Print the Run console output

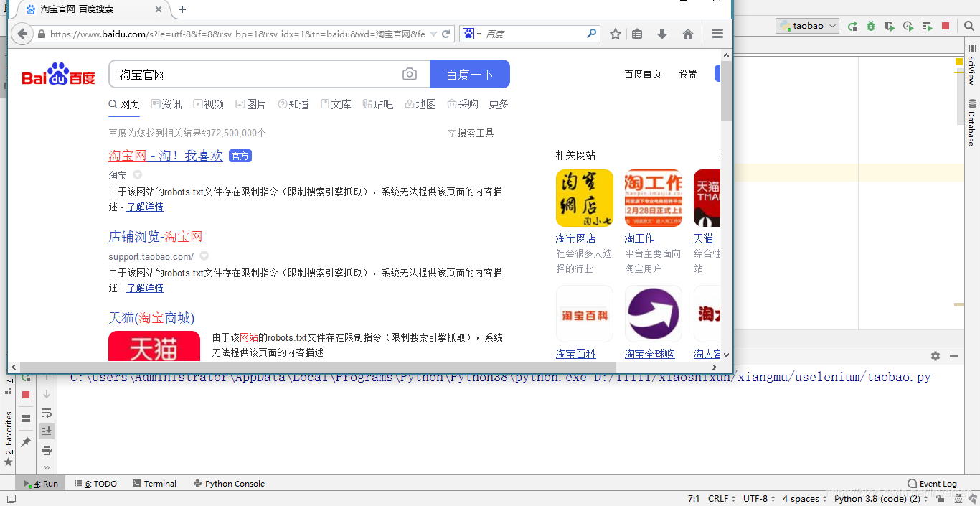coord(47,450)
